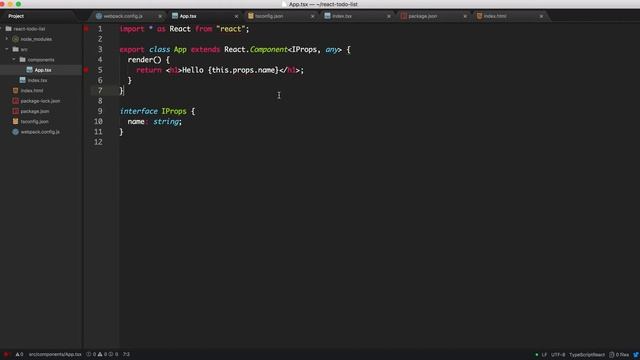Viewport: 640px width, 360px height.
Task: Click the App.tsx file icon in tree
Action: click(29, 70)
